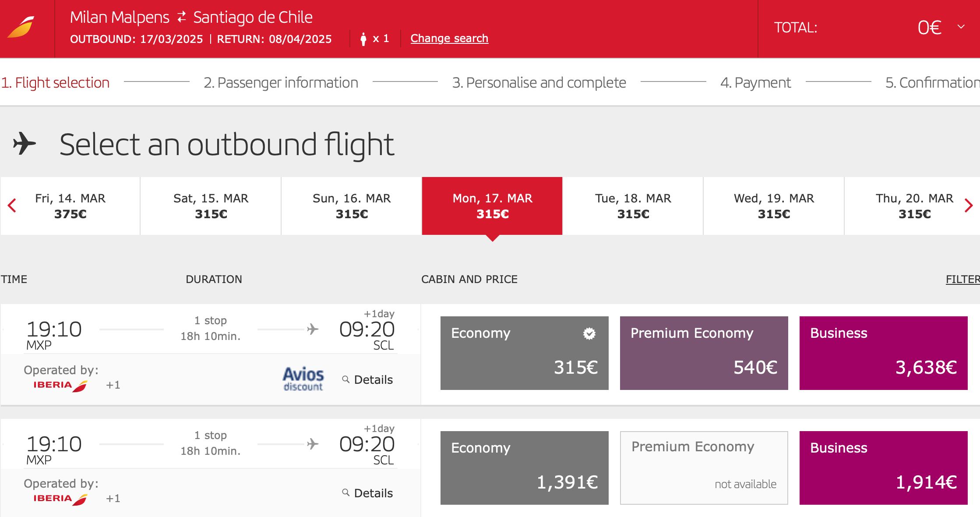
Task: Show earlier dates with left arrow
Action: (12, 205)
